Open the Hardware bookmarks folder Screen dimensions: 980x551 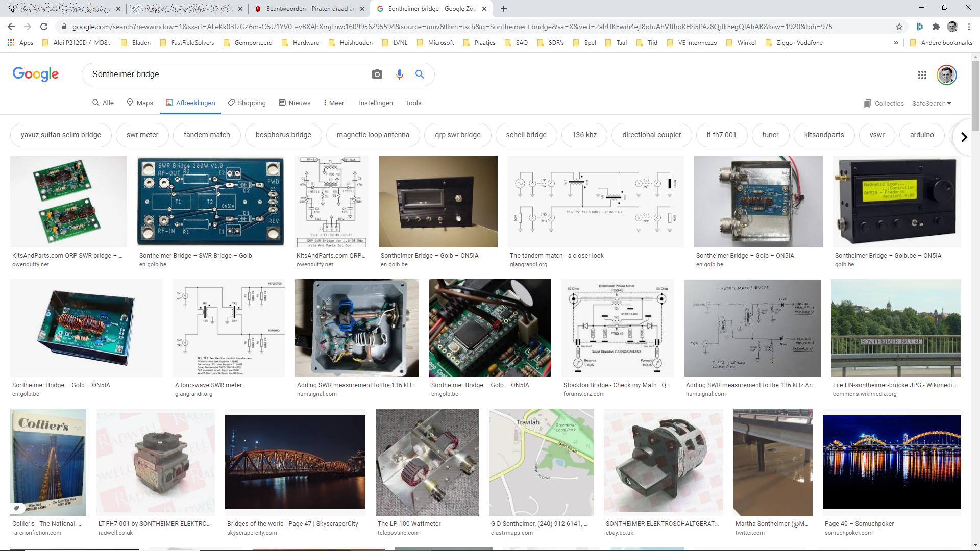click(301, 43)
